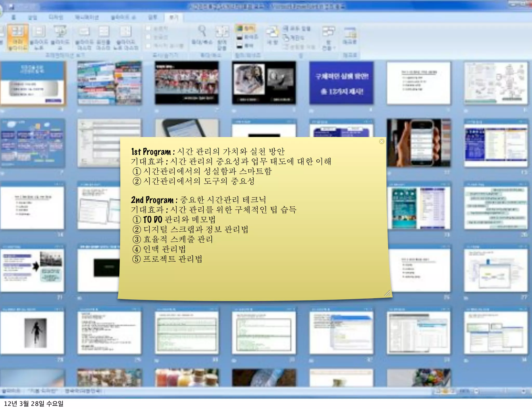The width and height of the screenshot is (532, 409).
Task: Open Handout Master (유인물 마스터) view
Action: click(103, 37)
